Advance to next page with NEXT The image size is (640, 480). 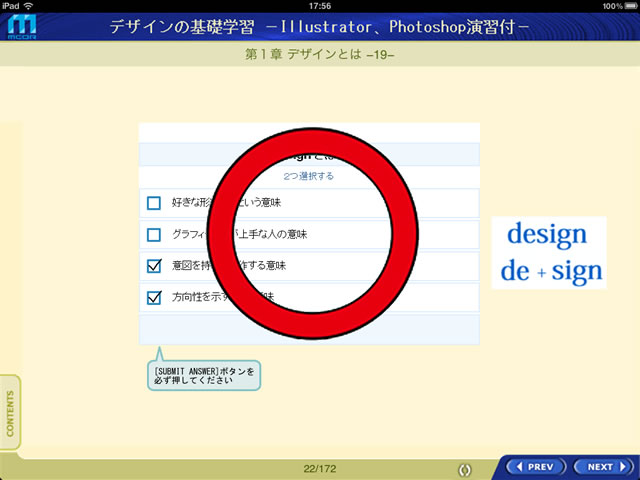pos(606,467)
